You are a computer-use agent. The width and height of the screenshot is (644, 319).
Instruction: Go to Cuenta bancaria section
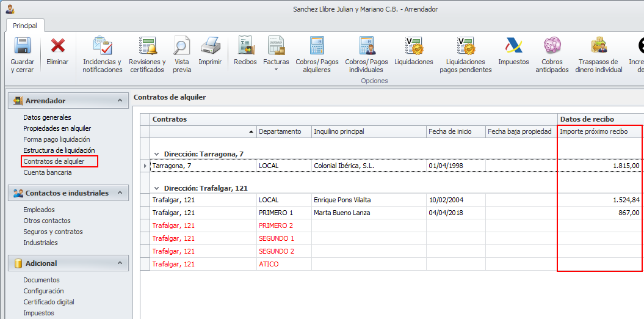[48, 172]
